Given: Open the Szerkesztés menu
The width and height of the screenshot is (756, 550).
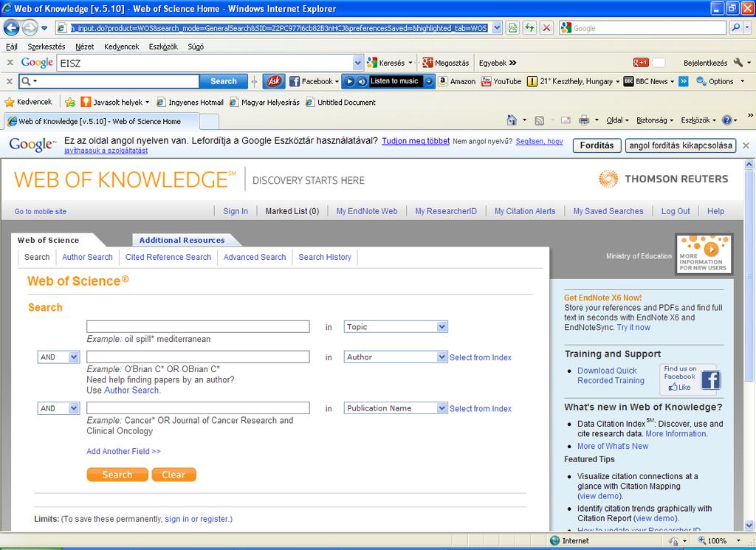Looking at the screenshot, I should click(x=47, y=47).
